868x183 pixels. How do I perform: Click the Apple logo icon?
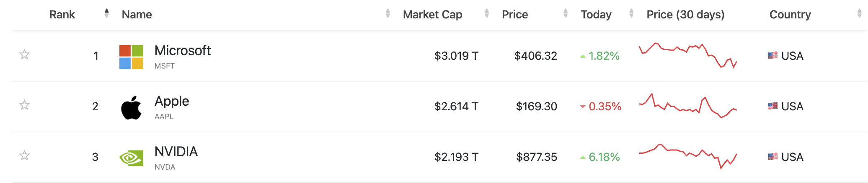point(131,108)
